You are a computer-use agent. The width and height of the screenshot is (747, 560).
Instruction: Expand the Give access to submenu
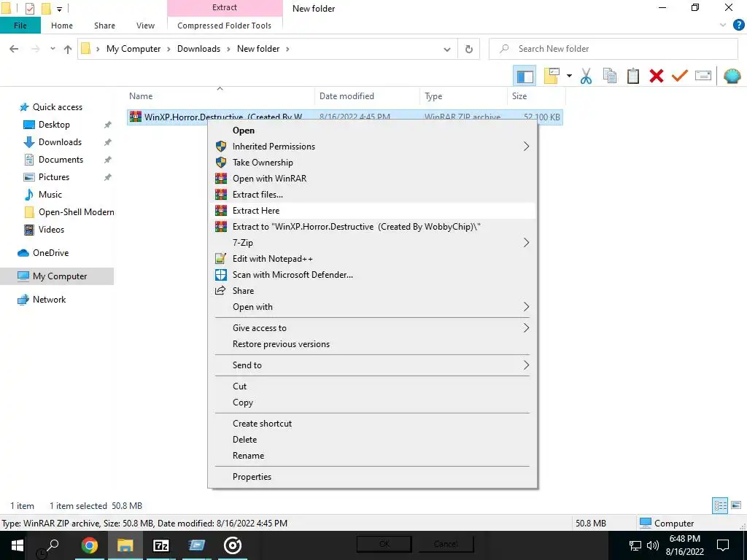pos(373,327)
